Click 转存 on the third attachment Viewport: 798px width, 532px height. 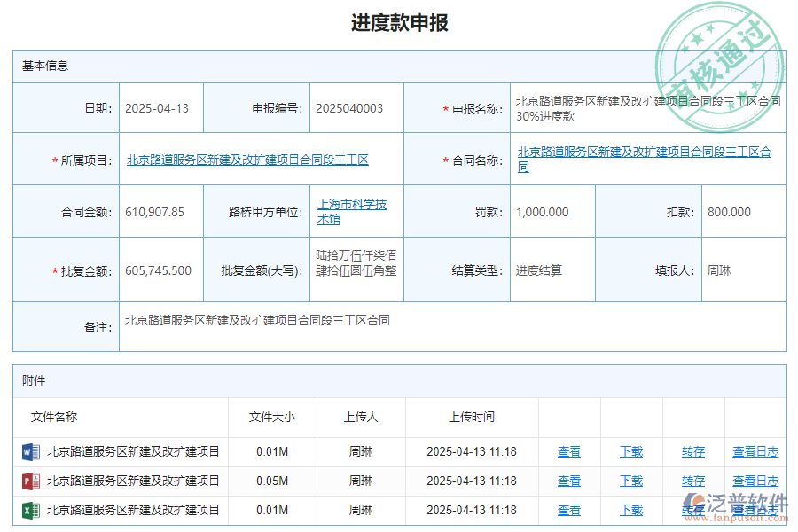[692, 510]
